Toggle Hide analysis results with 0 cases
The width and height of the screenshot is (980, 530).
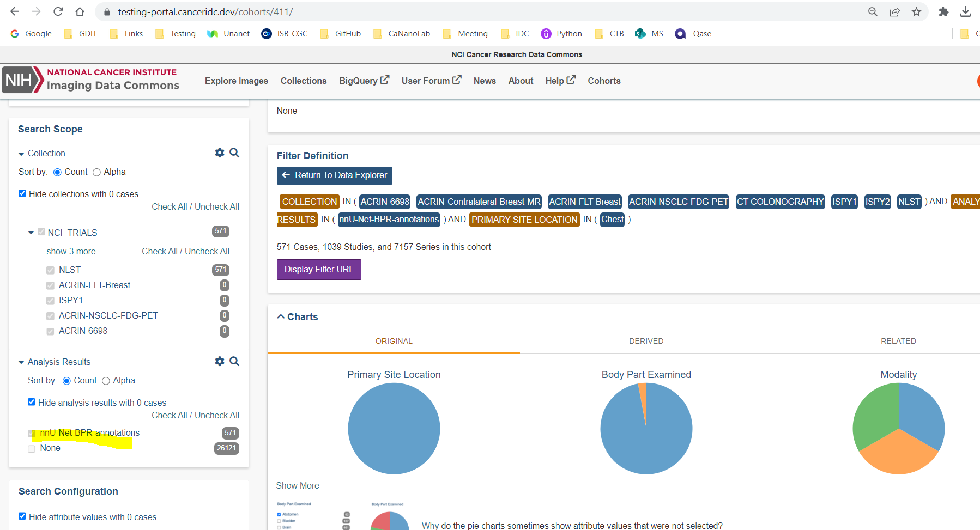[31, 402]
